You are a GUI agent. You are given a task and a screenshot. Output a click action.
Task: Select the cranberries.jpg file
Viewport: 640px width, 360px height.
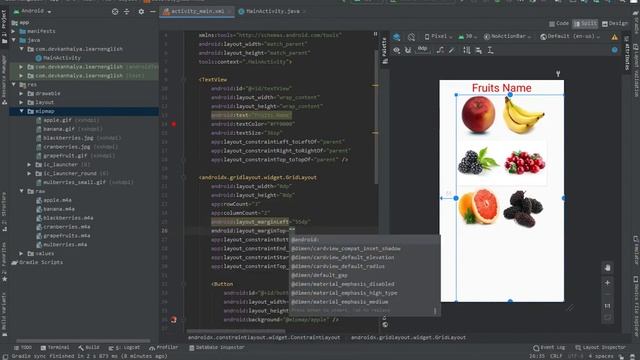point(77,147)
